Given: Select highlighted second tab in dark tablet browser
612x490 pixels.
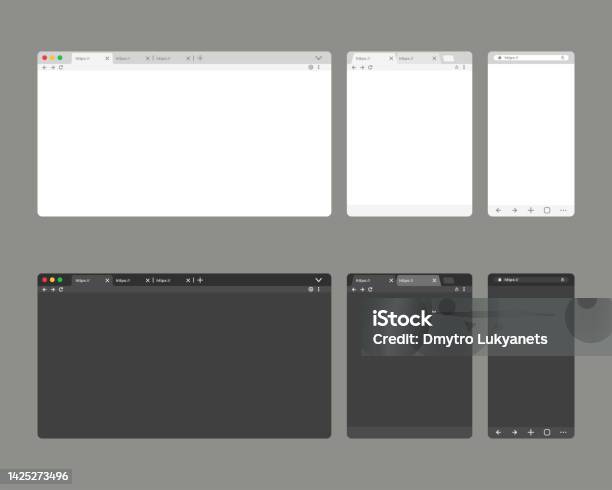Looking at the screenshot, I should tap(418, 281).
